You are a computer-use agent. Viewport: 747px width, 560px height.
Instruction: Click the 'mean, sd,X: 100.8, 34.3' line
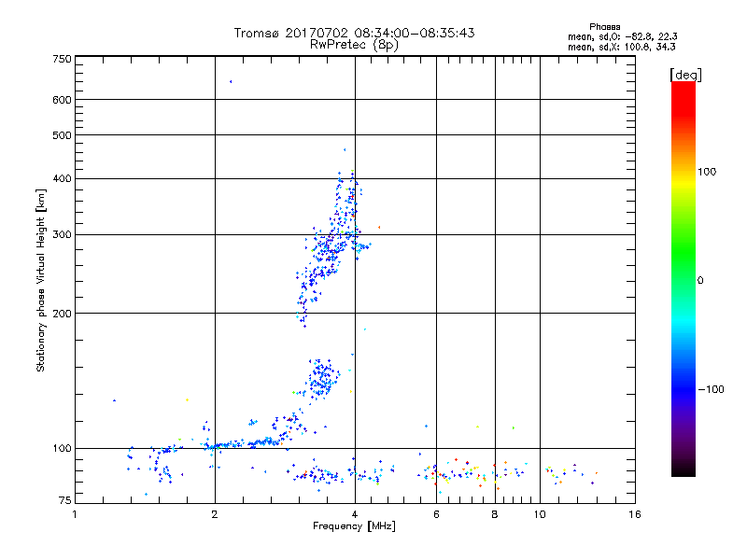(621, 47)
